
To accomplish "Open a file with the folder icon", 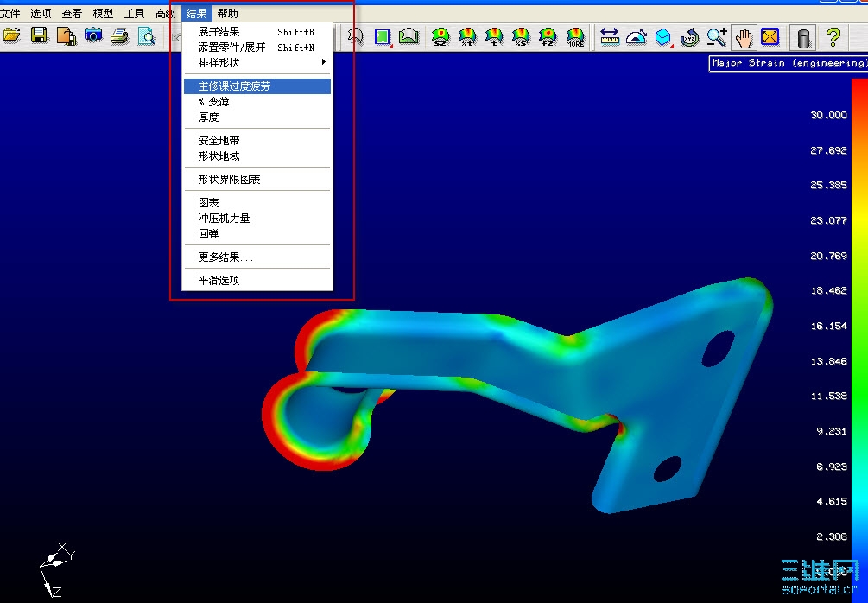I will (11, 36).
